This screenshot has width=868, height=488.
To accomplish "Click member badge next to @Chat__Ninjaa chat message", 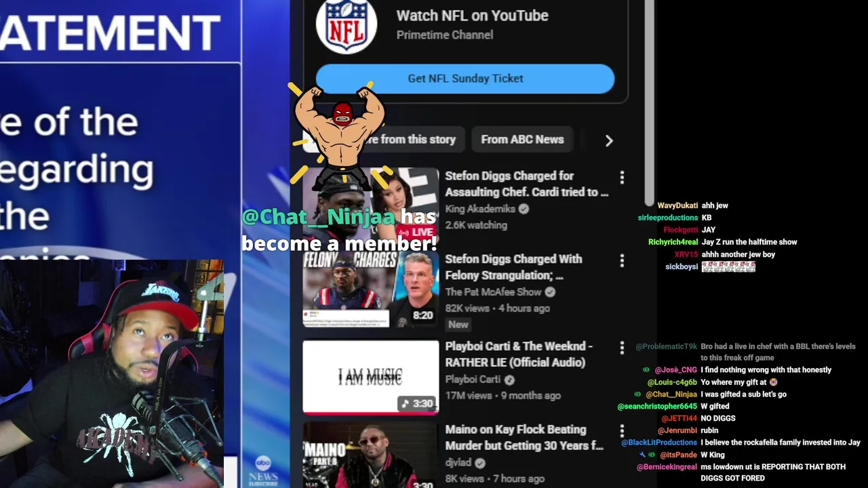I will pyautogui.click(x=637, y=394).
